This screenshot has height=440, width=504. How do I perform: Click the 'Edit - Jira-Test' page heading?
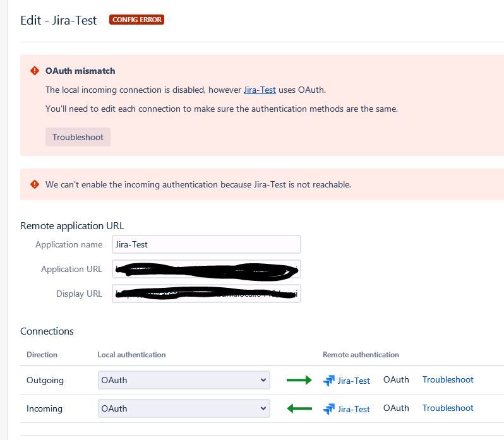tap(58, 20)
